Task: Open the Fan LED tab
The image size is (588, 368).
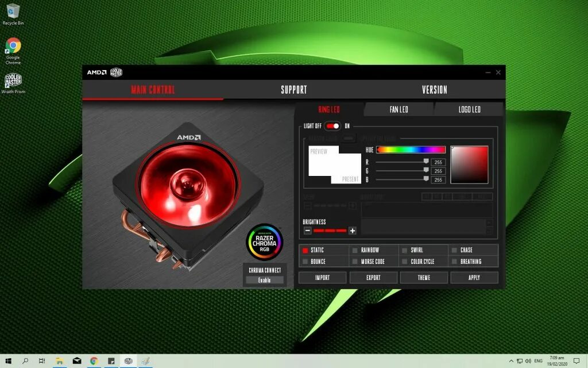Action: click(399, 109)
